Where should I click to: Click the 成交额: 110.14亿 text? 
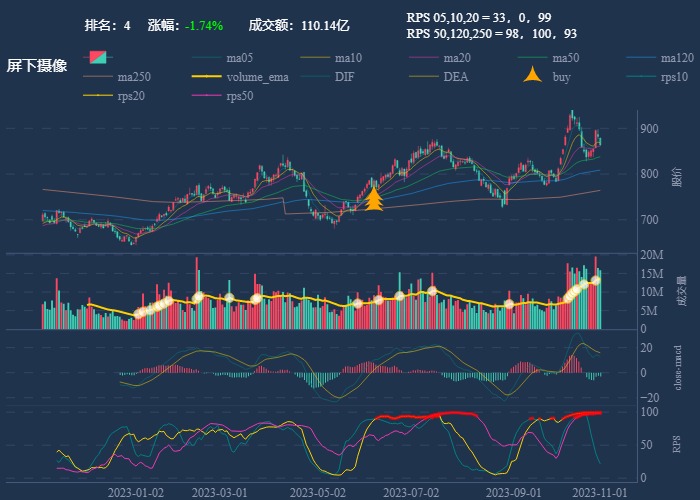click(299, 25)
